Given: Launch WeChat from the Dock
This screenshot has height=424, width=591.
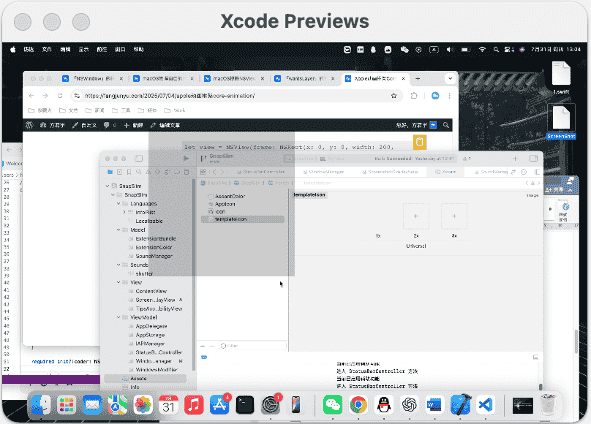Looking at the screenshot, I should click(332, 405).
